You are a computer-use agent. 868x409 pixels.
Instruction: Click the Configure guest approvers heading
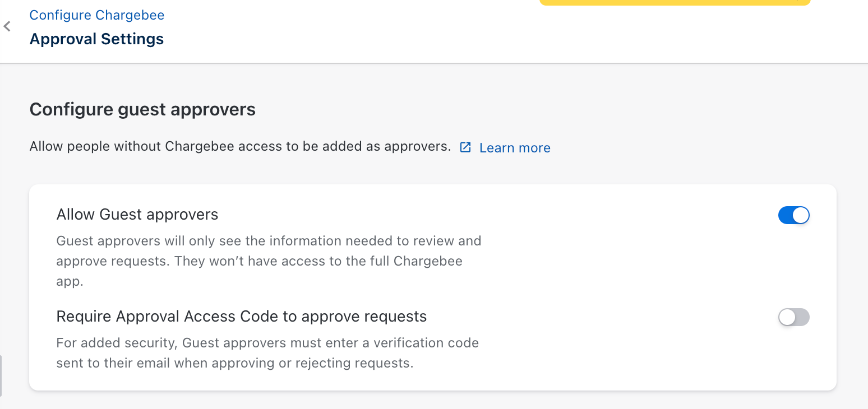tap(142, 109)
